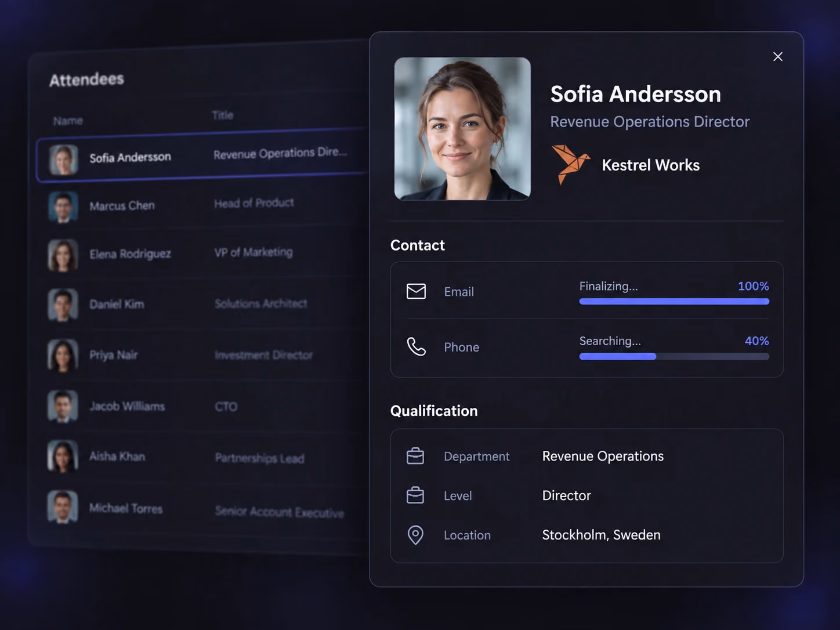
Task: Click Marcus Chen's avatar in the list
Action: point(63,207)
